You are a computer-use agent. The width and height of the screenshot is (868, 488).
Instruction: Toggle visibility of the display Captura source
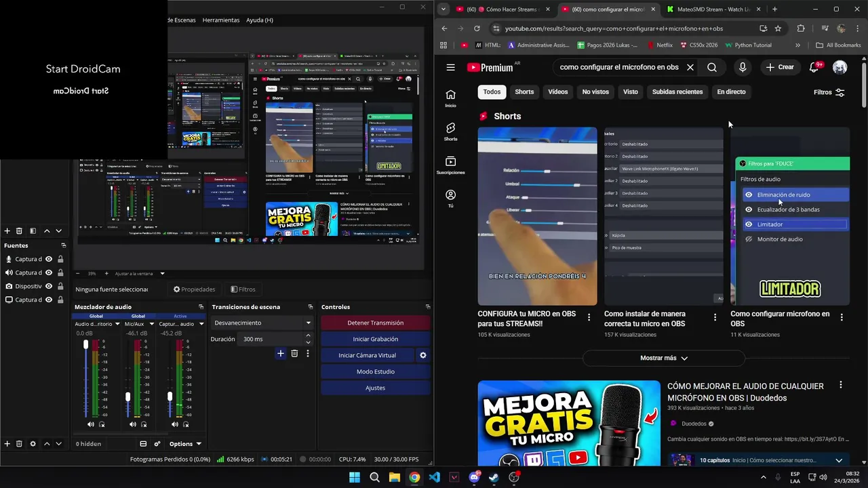coord(49,300)
